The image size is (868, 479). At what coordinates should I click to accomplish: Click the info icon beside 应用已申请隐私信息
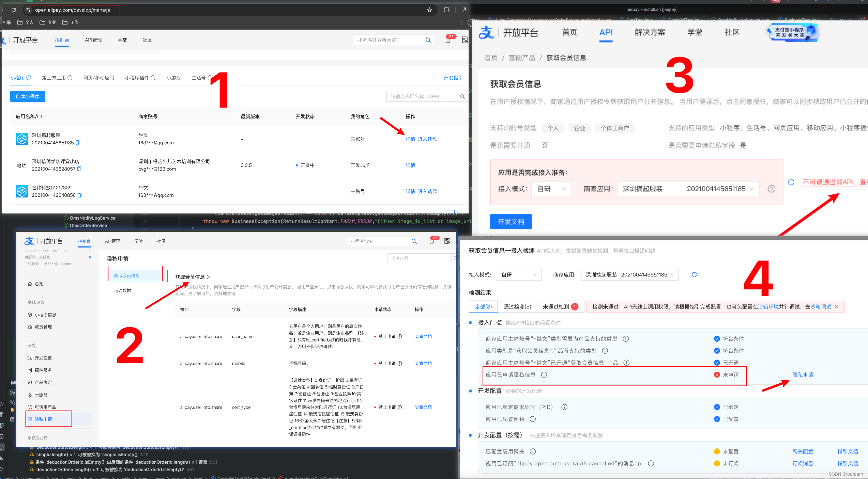tap(544, 374)
